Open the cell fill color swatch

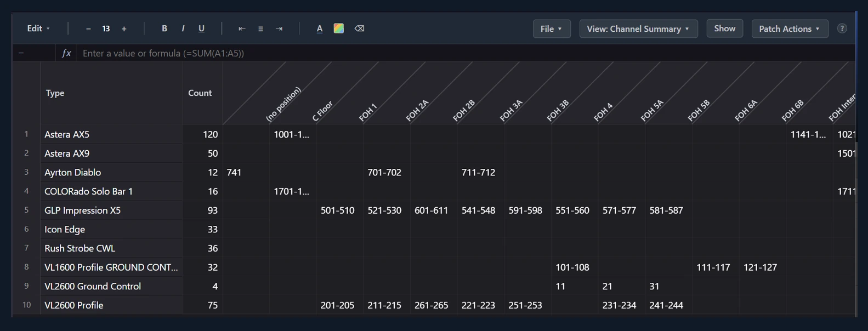[339, 28]
